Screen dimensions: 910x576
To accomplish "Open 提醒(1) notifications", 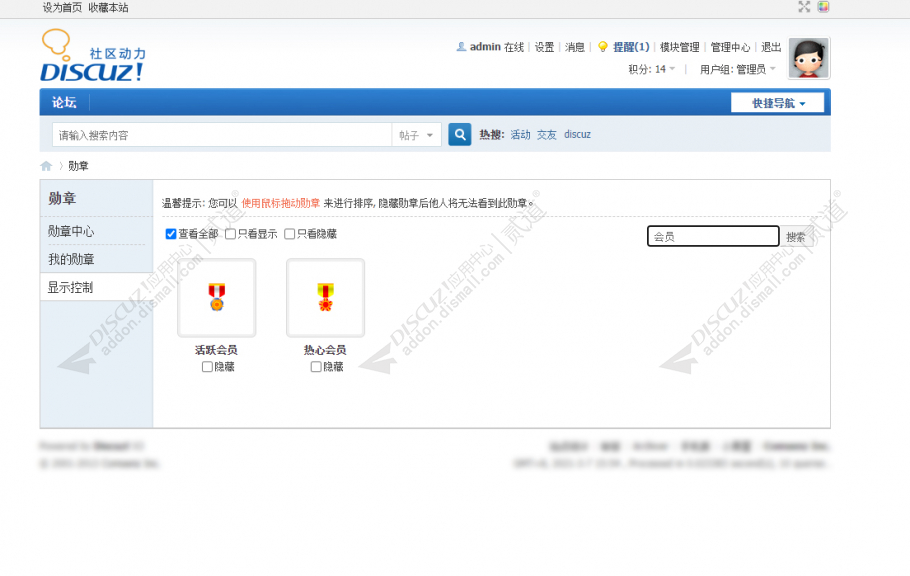I will (631, 47).
